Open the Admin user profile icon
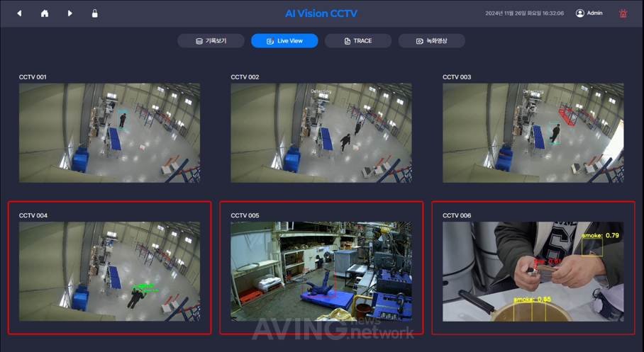644x352 pixels. [x=580, y=13]
